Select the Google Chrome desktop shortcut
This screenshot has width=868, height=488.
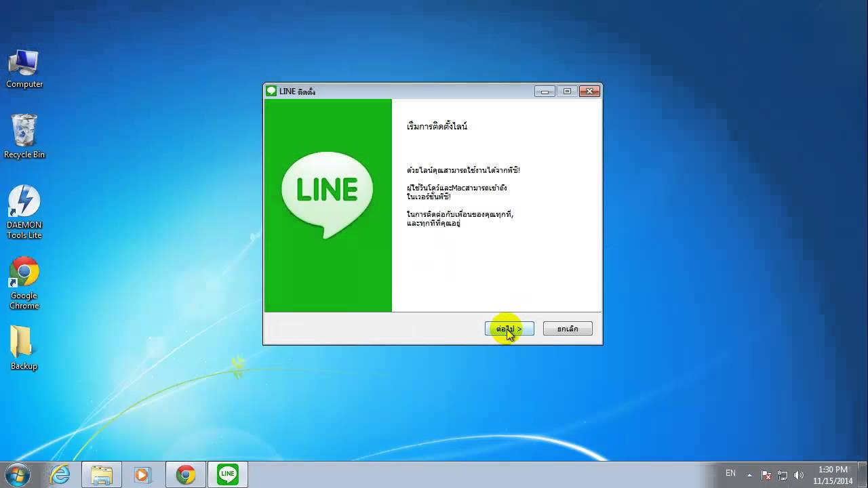coord(24,283)
